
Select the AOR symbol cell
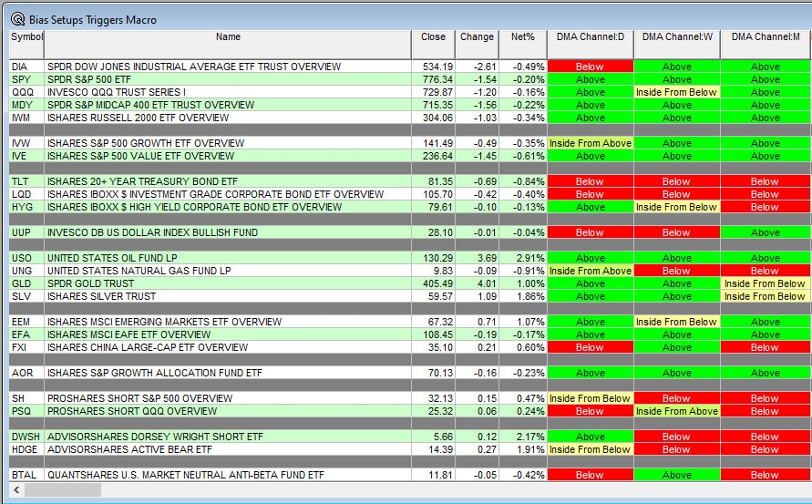pyautogui.click(x=27, y=373)
